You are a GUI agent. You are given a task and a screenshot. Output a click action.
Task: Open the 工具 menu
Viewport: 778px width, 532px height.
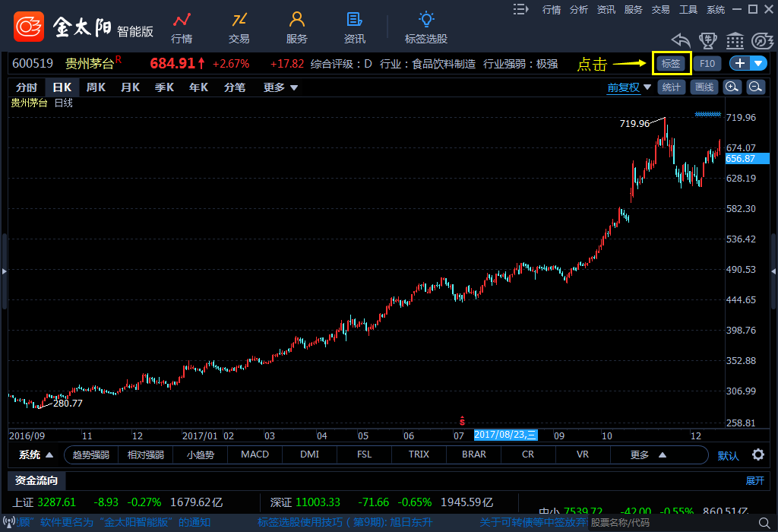click(x=688, y=9)
